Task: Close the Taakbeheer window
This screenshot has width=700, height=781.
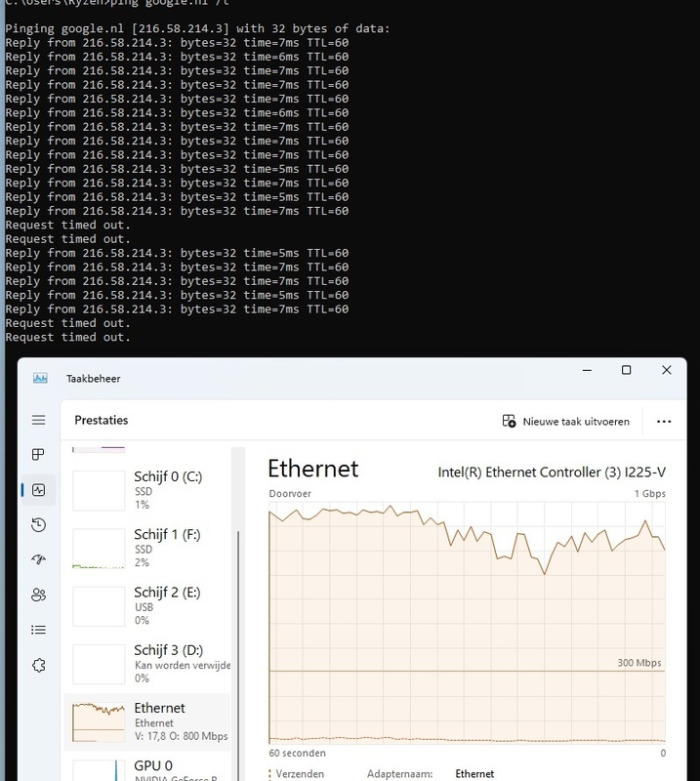Action: pyautogui.click(x=667, y=370)
